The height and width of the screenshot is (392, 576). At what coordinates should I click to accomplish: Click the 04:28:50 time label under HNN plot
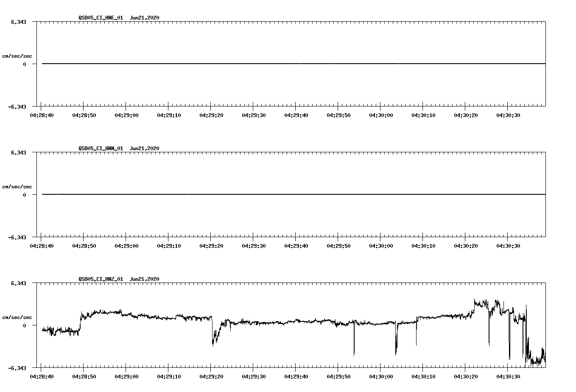84,246
